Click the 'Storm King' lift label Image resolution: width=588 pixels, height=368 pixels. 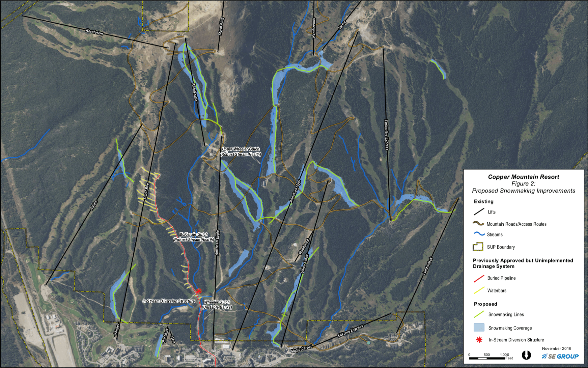click(x=221, y=26)
